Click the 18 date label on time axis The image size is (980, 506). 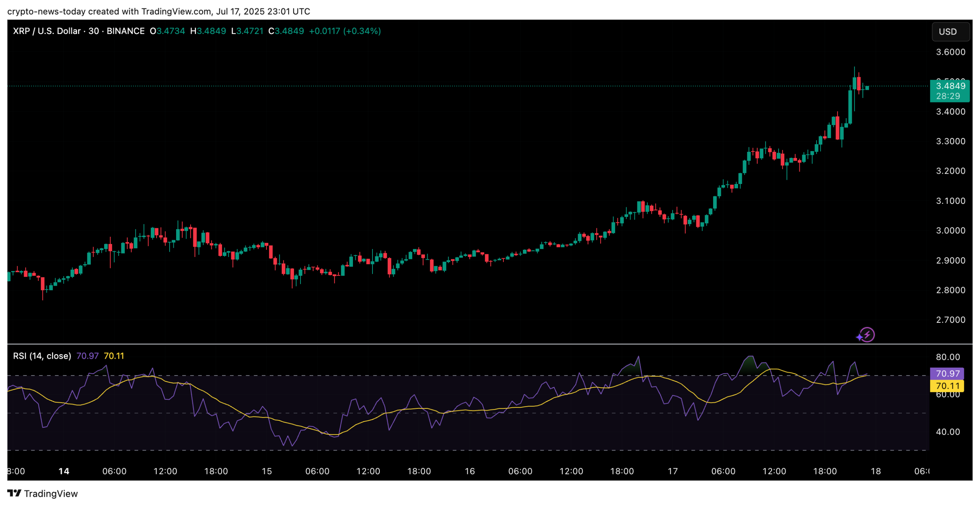875,471
